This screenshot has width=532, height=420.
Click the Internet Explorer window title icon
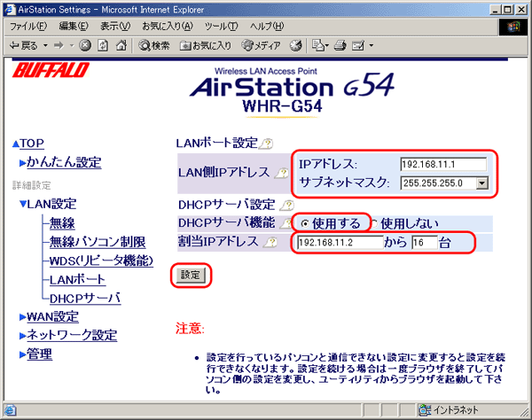(x=10, y=9)
